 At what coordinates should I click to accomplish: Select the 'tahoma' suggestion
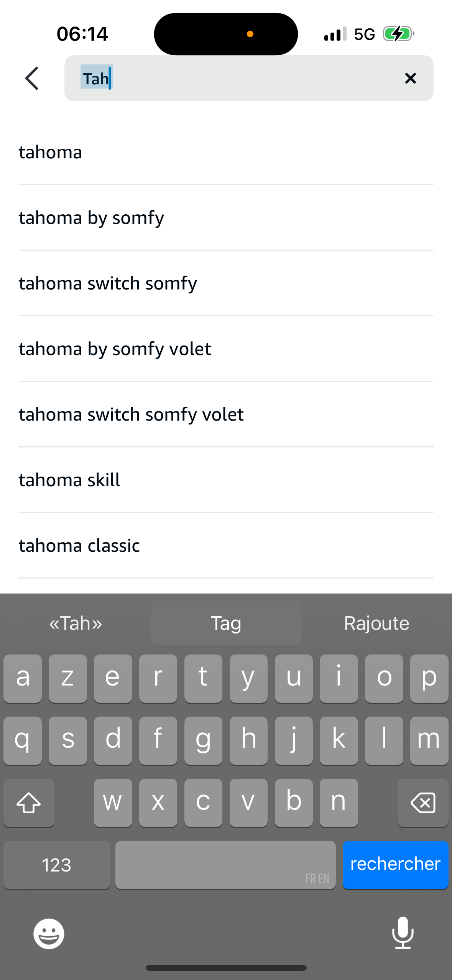(51, 152)
